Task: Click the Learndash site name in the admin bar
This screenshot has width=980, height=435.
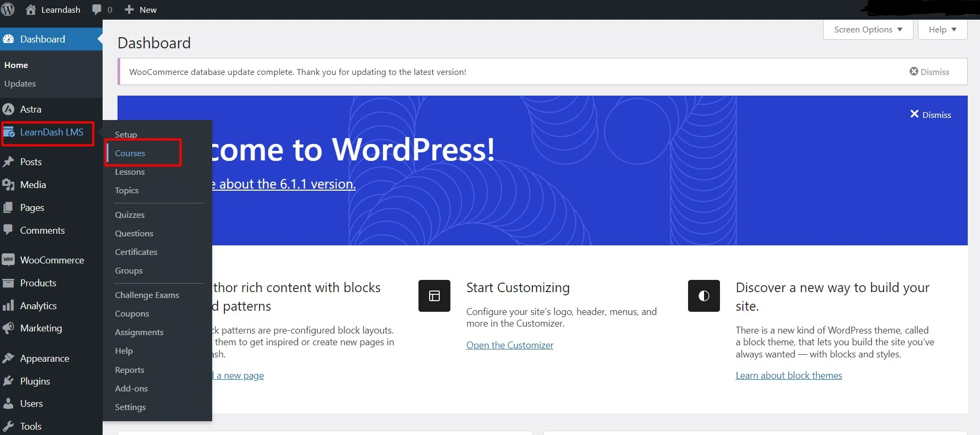Action: [x=61, y=10]
